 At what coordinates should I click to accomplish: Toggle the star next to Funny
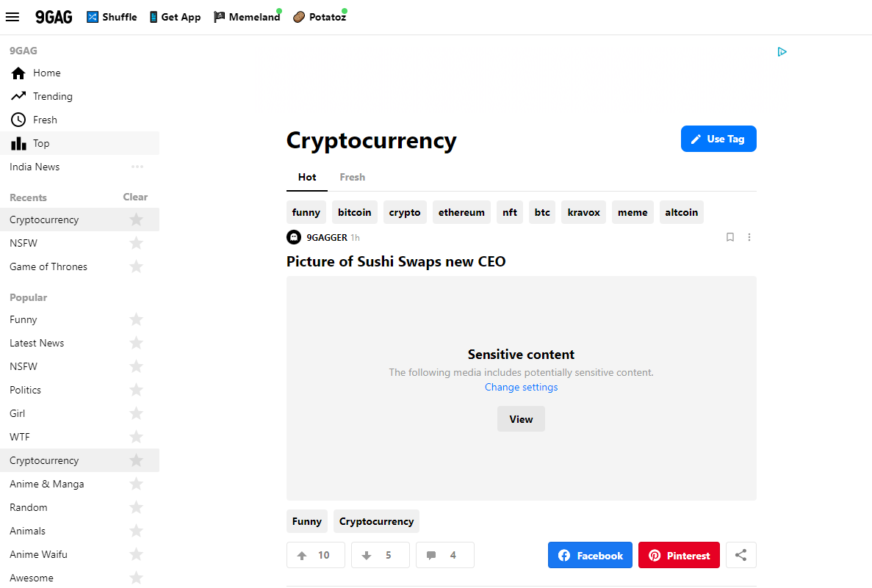[136, 319]
